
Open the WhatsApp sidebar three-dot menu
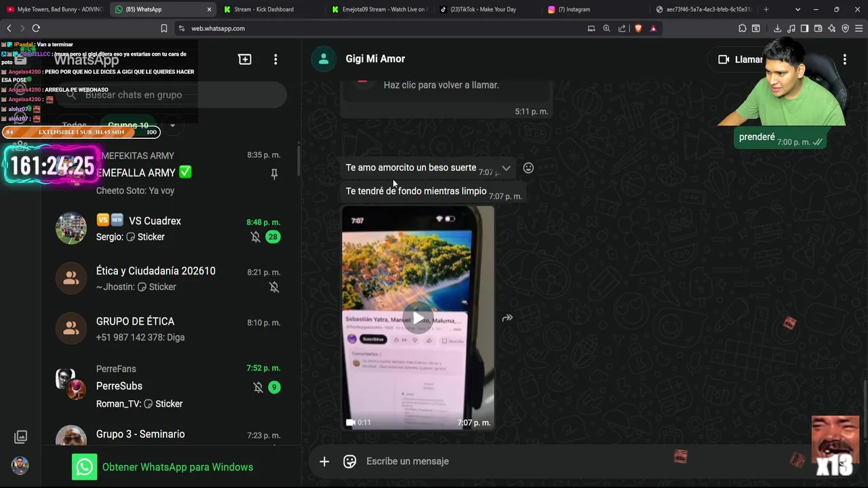(275, 60)
